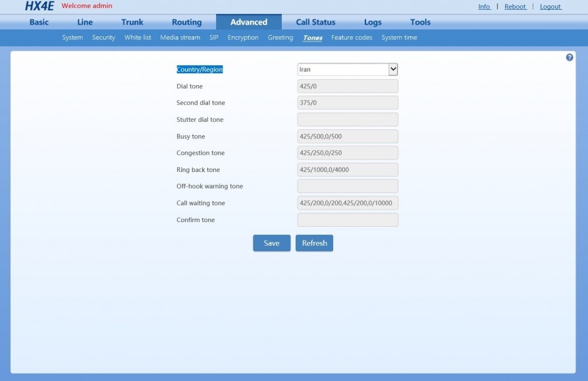
Task: Click the help question mark icon
Action: pos(570,57)
